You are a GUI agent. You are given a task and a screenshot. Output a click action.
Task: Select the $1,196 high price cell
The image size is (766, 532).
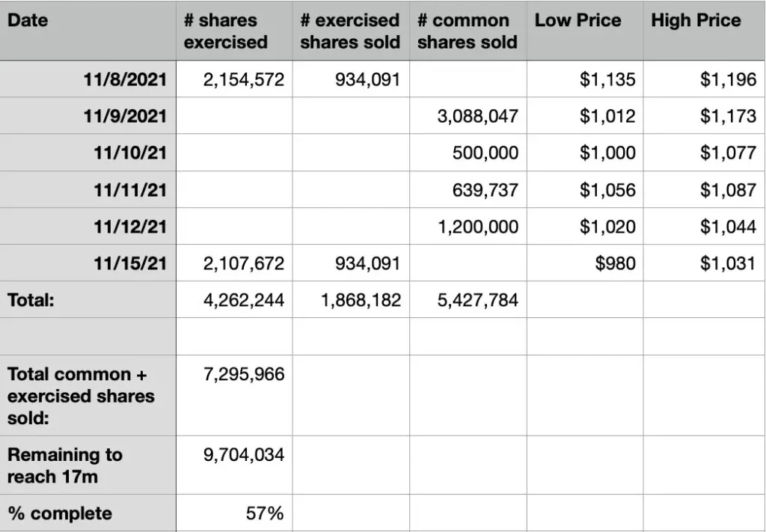[x=728, y=80]
